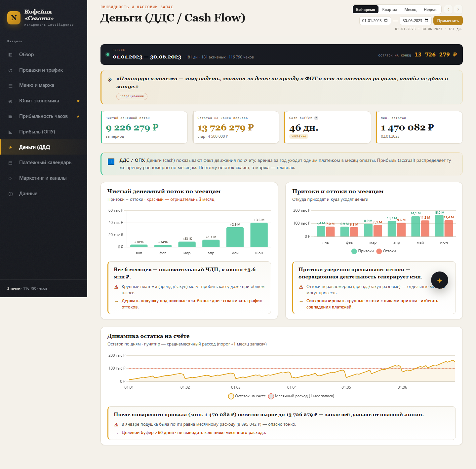Click the Операционный tag

132,96
